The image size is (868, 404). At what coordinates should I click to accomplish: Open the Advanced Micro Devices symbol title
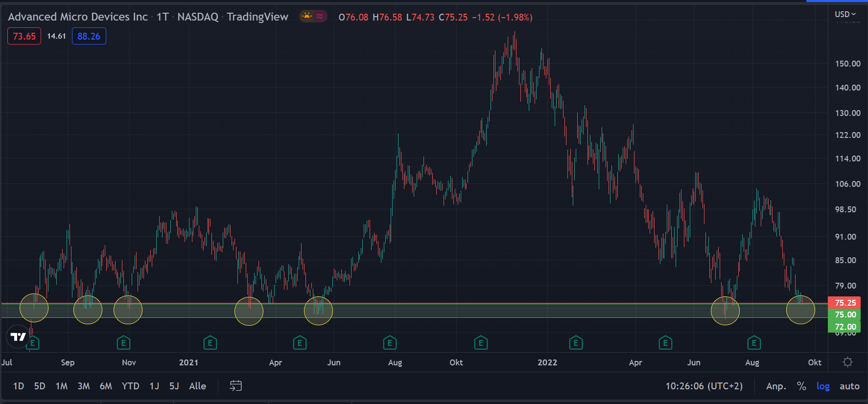(x=78, y=17)
